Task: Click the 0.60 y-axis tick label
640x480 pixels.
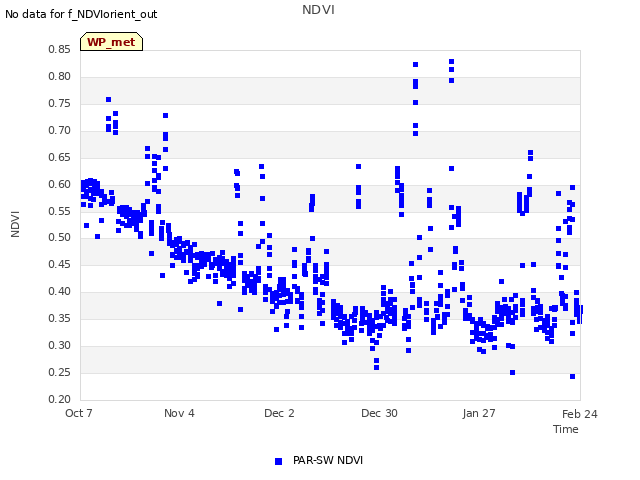Action: coord(60,184)
